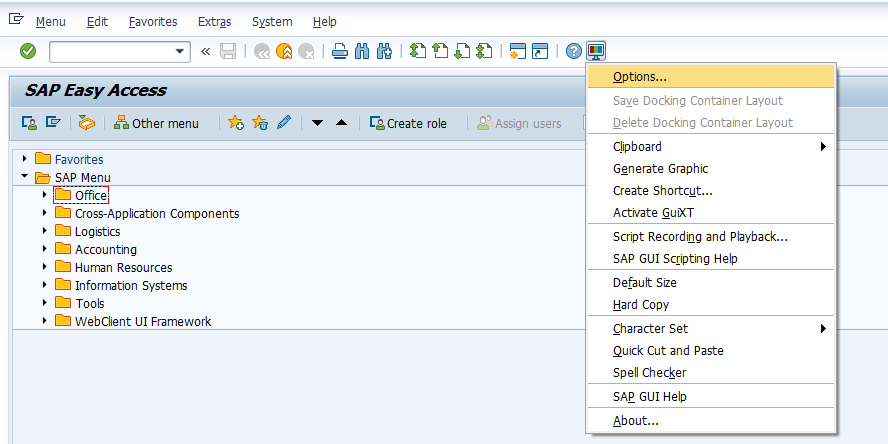Click the Customize Local Layout monitor icon
This screenshot has height=444, width=888.
tap(596, 52)
